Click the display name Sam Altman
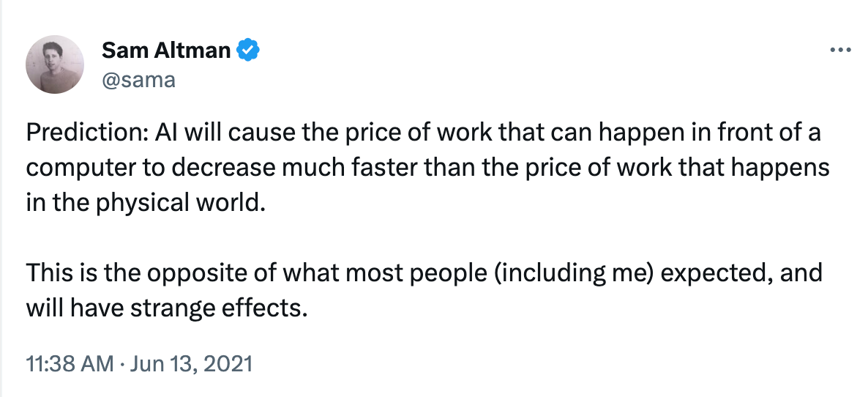This screenshot has height=397, width=868. tap(166, 51)
